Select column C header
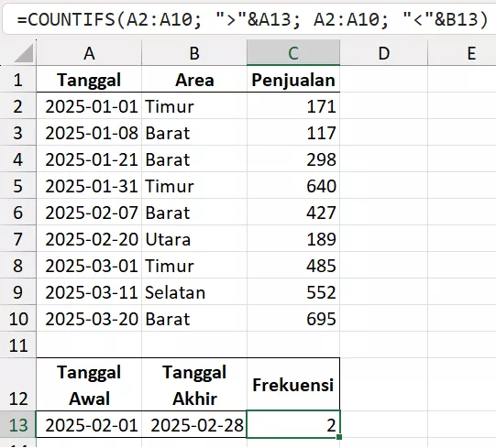Viewport: 496px width, 448px height. 293,53
